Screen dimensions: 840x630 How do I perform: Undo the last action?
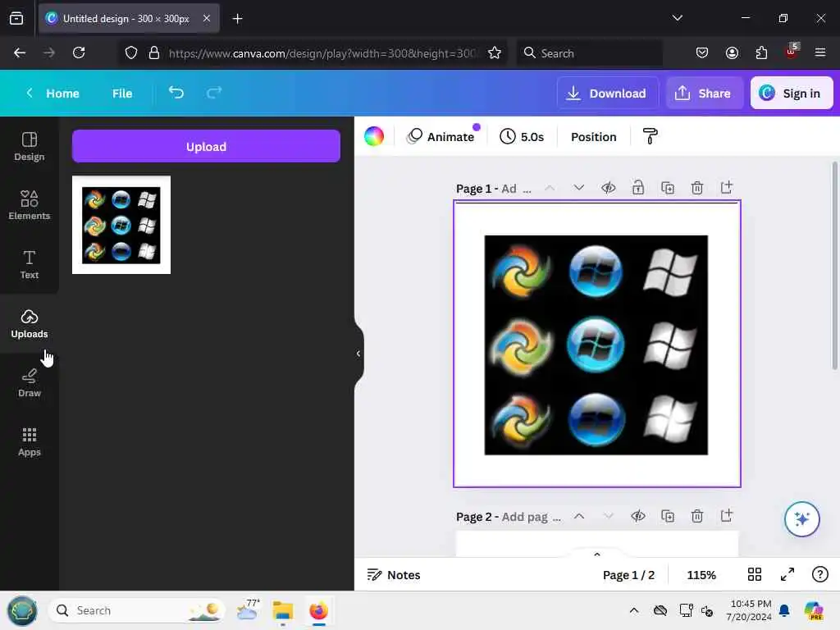click(176, 93)
